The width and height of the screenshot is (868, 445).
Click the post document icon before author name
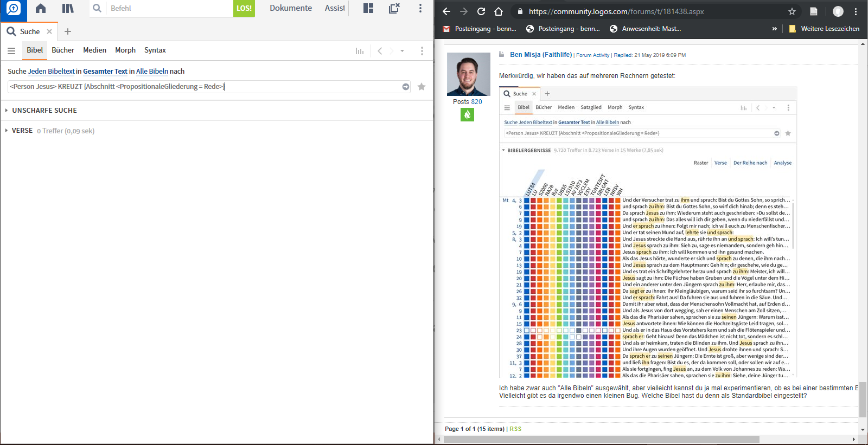point(502,54)
